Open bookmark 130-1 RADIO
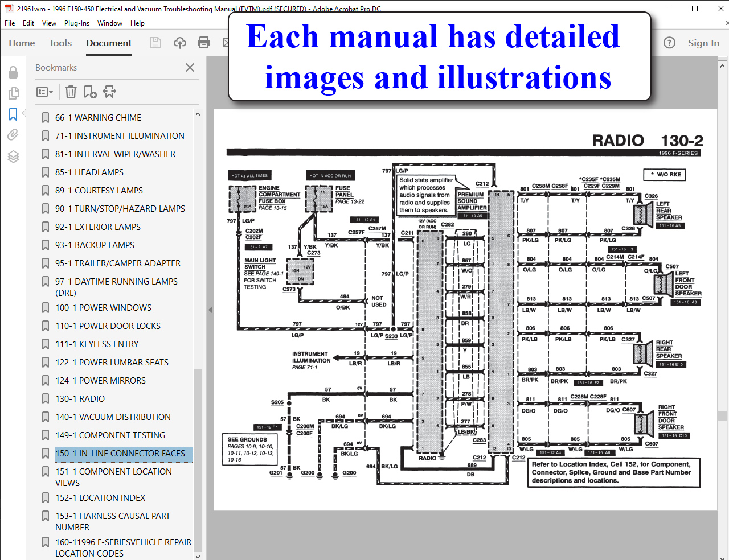The height and width of the screenshot is (560, 729). (80, 399)
